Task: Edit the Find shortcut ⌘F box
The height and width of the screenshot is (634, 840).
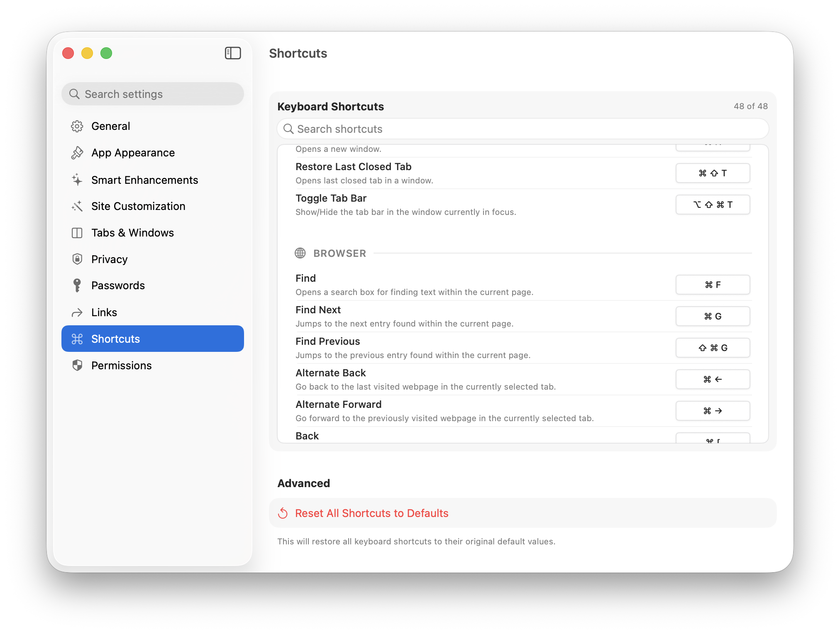Action: pos(712,285)
